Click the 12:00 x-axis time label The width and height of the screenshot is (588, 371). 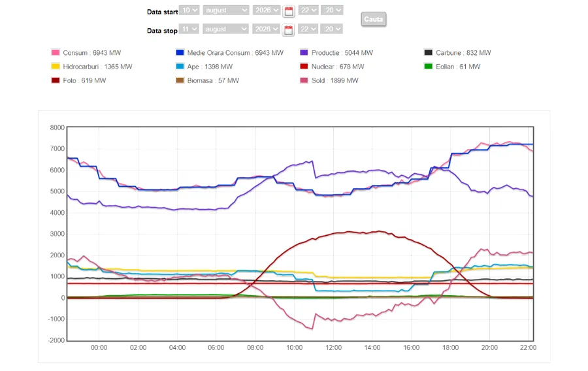333,347
